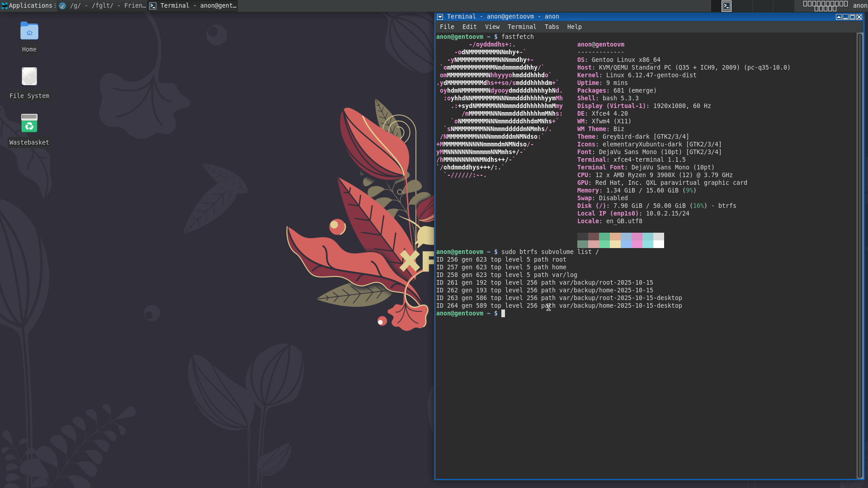Open the Home folder desktop icon
Image resolution: width=868 pixels, height=488 pixels.
click(x=29, y=32)
